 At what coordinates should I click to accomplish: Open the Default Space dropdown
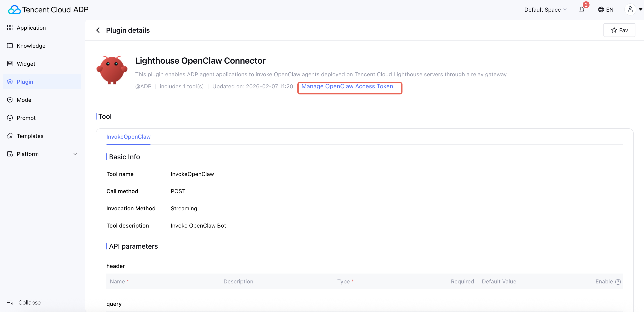[545, 9]
